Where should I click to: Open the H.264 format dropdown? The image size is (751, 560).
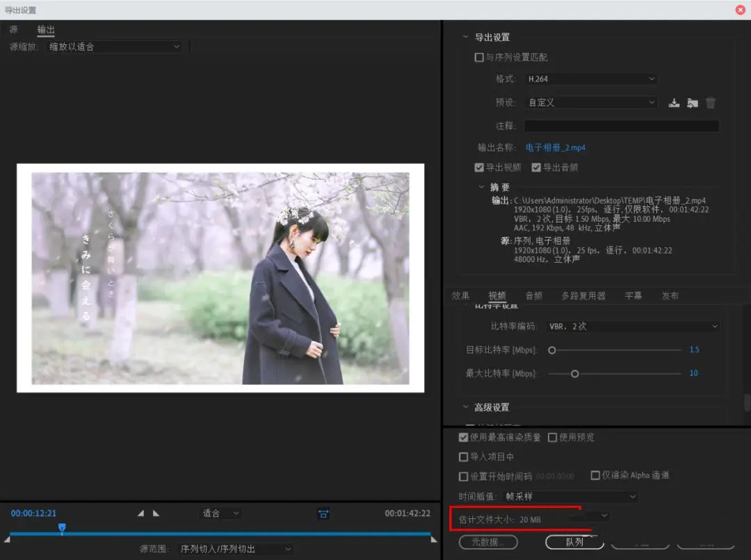591,79
